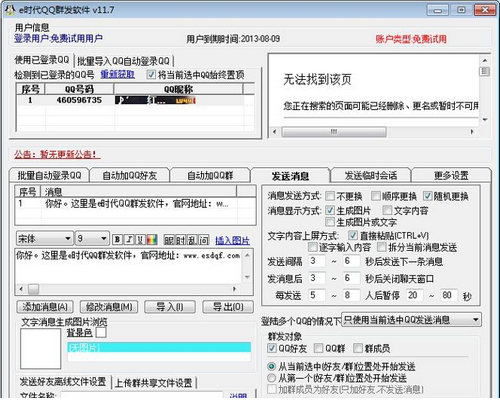Open 发送好友离线文件设置 tab

coord(63,382)
